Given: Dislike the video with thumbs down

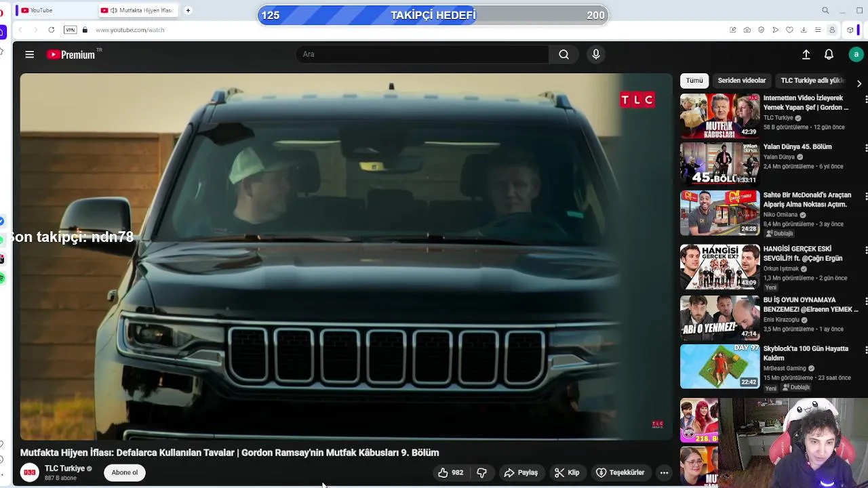Looking at the screenshot, I should (x=482, y=472).
